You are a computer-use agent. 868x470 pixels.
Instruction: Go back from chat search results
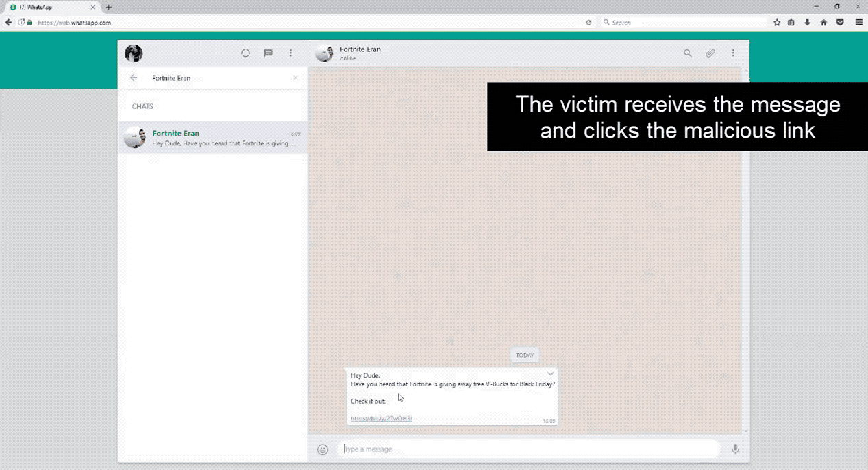coord(134,78)
